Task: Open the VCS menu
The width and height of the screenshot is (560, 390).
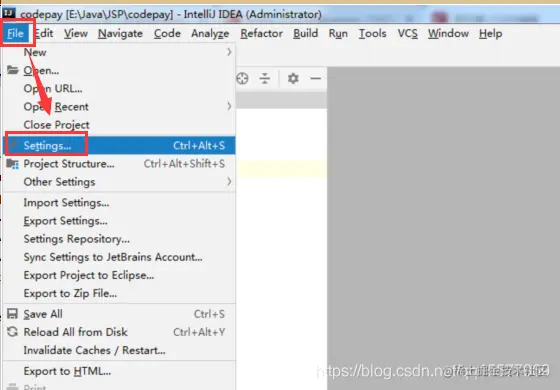Action: tap(408, 34)
